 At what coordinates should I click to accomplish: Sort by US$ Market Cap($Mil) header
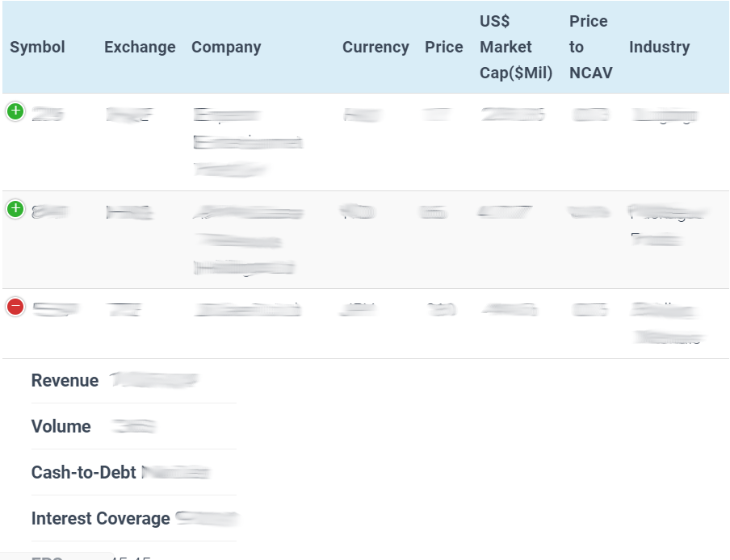pyautogui.click(x=516, y=47)
